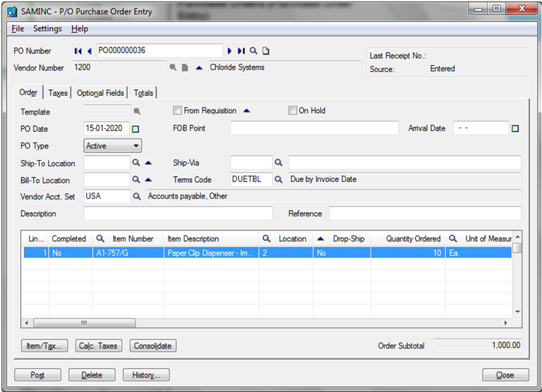
Task: Switch to Order tab
Action: coord(28,93)
